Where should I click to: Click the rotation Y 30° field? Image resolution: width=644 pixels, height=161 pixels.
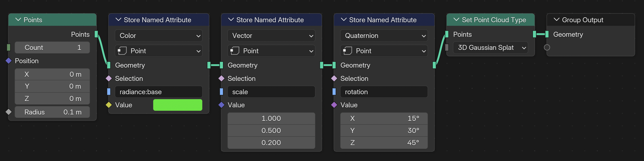pos(384,130)
